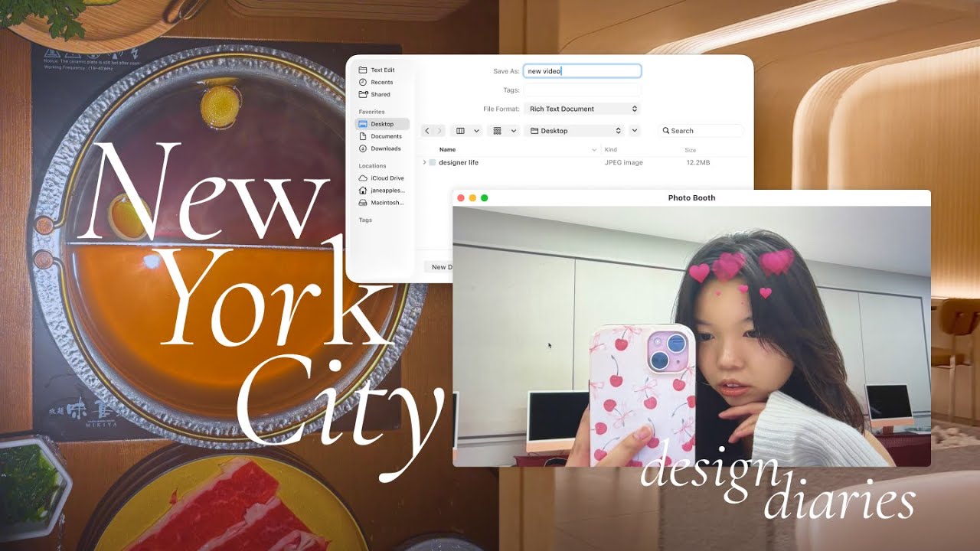The image size is (980, 551).
Task: Open the column view options dropdown
Action: (x=466, y=131)
